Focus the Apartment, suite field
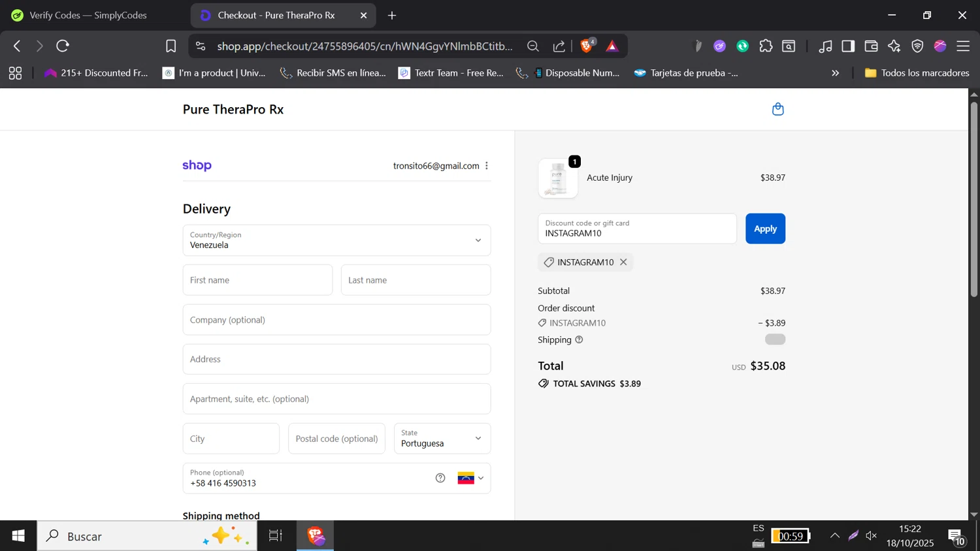 point(336,399)
